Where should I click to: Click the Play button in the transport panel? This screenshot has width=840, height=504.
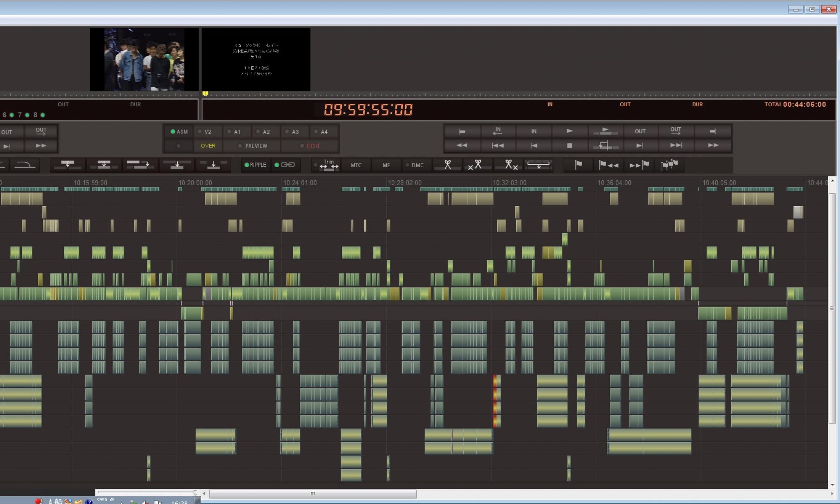coord(570,131)
